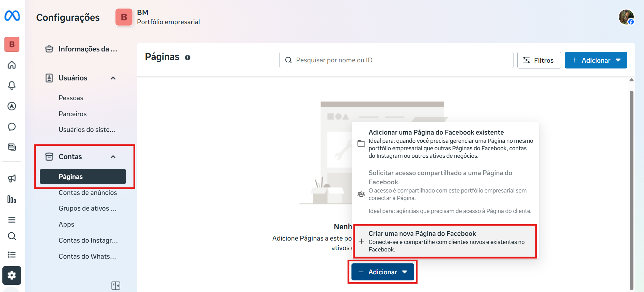The image size is (644, 292).
Task: Open the Pessoas section
Action: click(71, 98)
